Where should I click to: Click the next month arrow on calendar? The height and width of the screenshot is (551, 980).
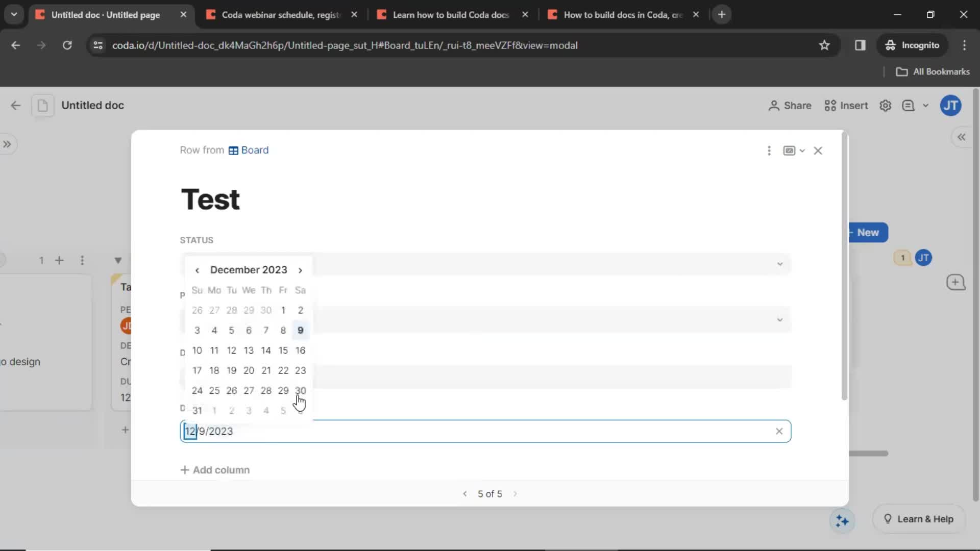tap(300, 270)
